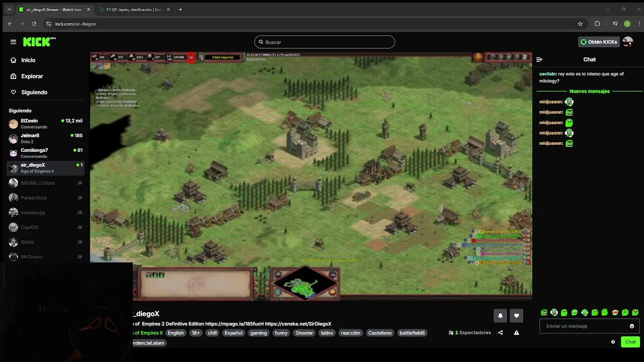
Task: Open browser extensions puzzle icon
Action: [597, 24]
